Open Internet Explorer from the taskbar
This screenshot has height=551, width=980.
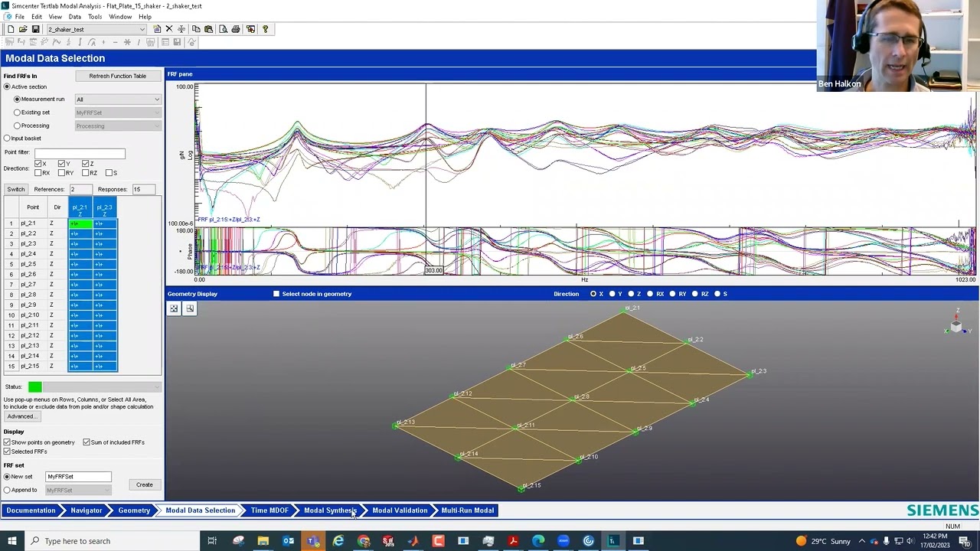tap(338, 541)
